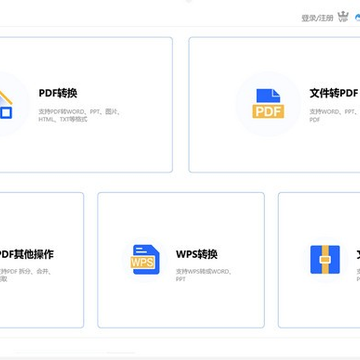This screenshot has height=360, width=360.
Task: Click the 文件转PDF description "支持WORD、PPT"
Action: coord(332,112)
